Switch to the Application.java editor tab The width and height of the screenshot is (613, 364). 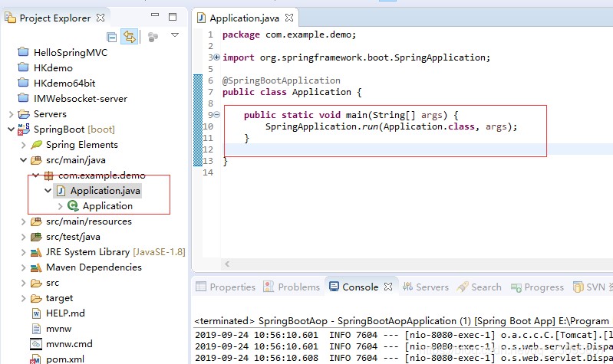tap(244, 18)
